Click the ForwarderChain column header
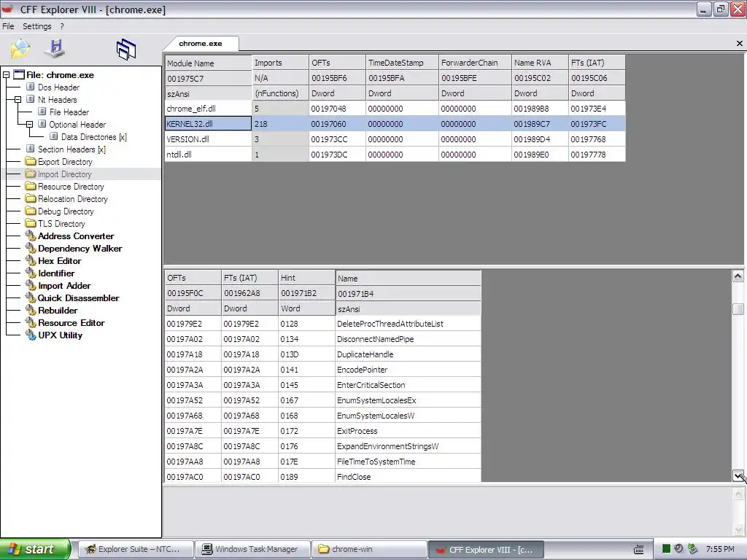Viewport: 747px width, 560px height. [475, 63]
